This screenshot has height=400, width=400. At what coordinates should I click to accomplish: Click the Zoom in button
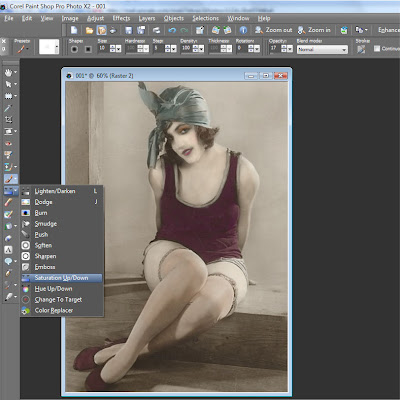point(314,30)
